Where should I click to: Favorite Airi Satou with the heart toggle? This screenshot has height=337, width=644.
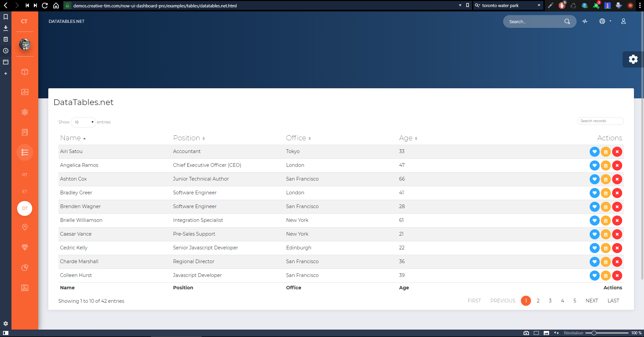594,152
